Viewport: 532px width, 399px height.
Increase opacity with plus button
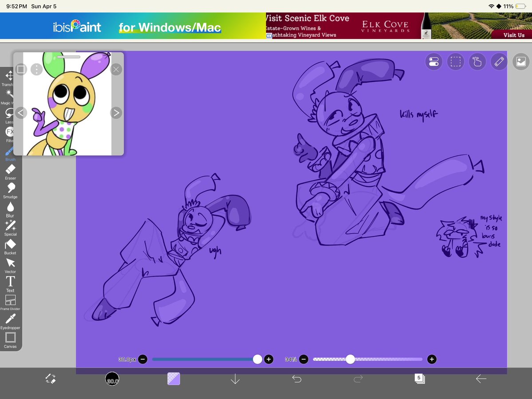432,359
